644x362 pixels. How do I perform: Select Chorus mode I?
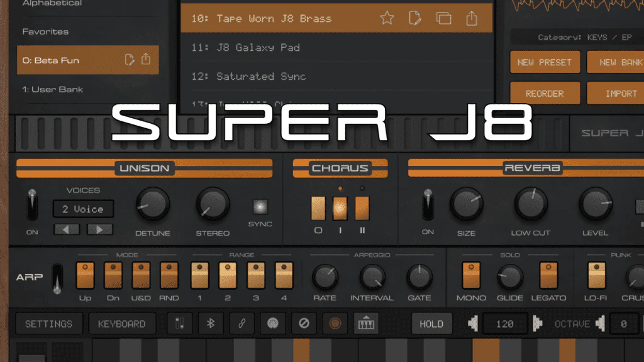coord(340,208)
